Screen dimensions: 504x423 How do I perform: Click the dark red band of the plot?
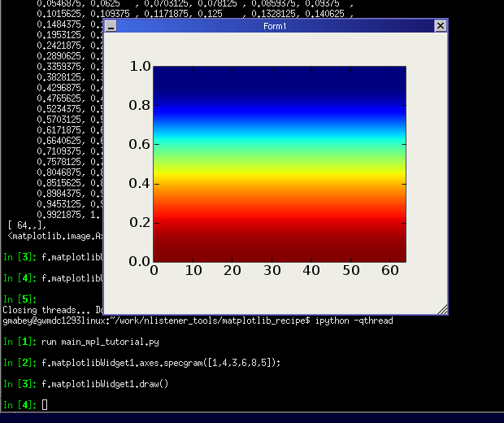coord(280,246)
